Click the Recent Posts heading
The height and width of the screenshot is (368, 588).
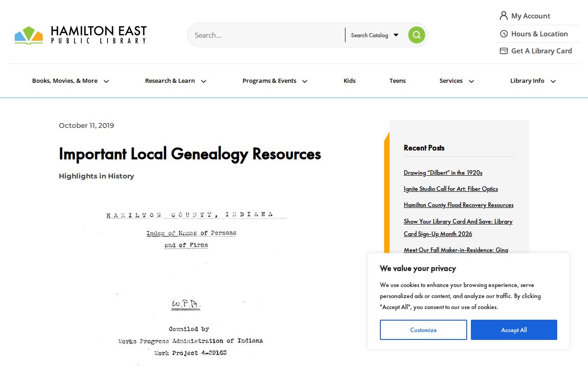coord(424,148)
